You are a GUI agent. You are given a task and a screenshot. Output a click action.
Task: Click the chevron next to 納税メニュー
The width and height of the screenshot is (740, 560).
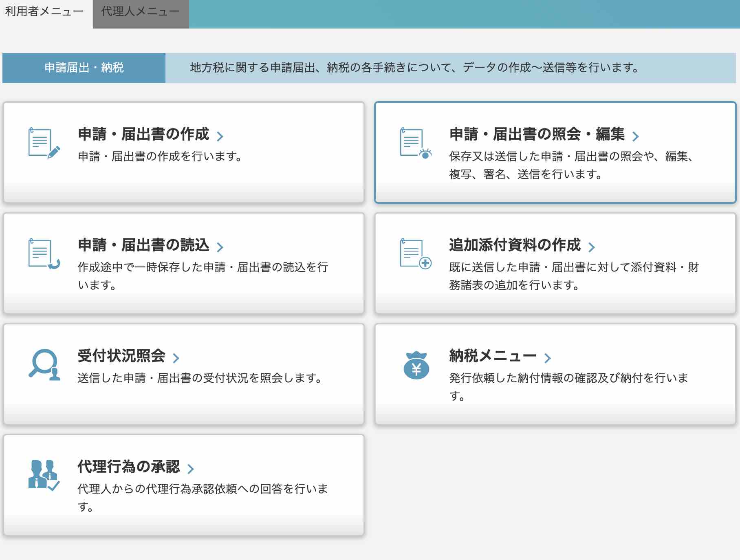(547, 358)
